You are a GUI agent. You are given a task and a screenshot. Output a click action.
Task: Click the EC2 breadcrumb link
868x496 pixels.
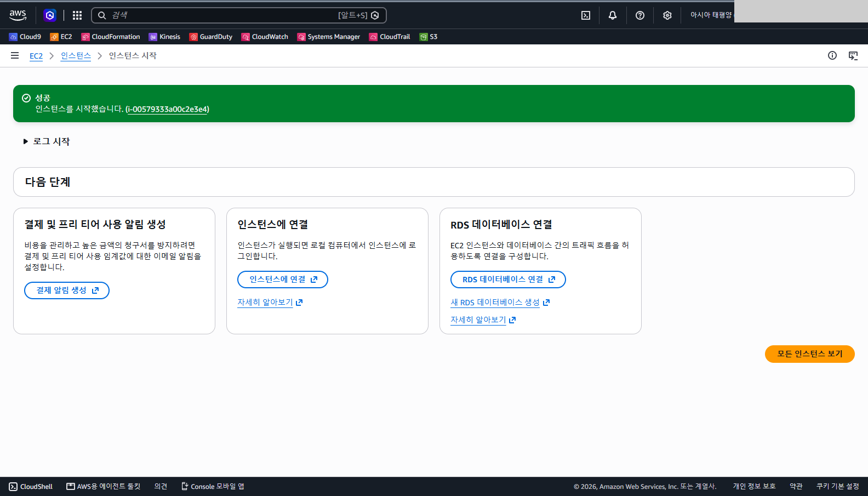pyautogui.click(x=36, y=56)
